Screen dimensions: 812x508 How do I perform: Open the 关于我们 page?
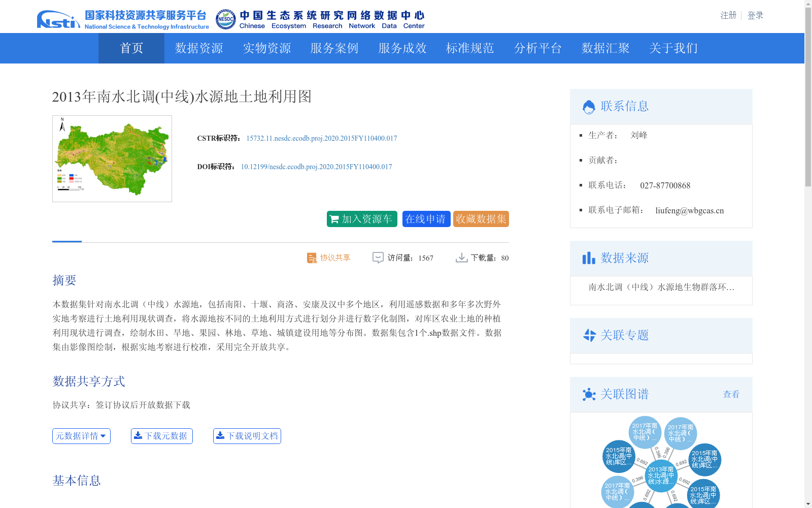tap(673, 48)
